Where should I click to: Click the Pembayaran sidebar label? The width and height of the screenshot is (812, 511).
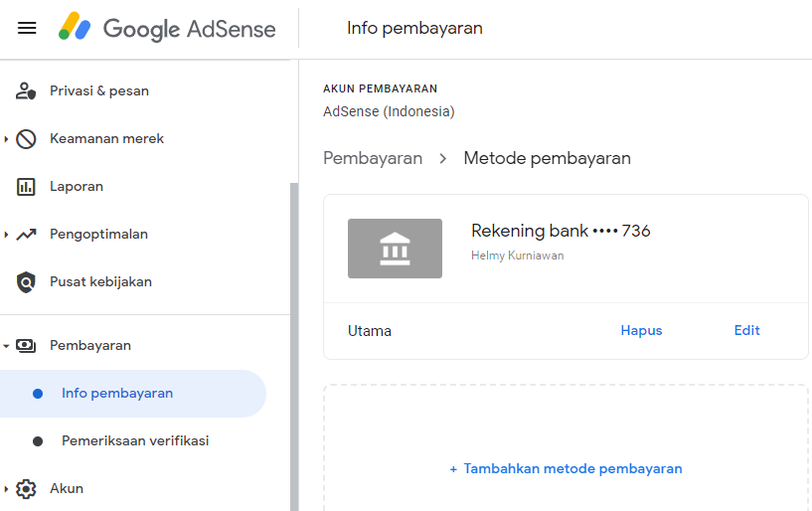coord(90,346)
